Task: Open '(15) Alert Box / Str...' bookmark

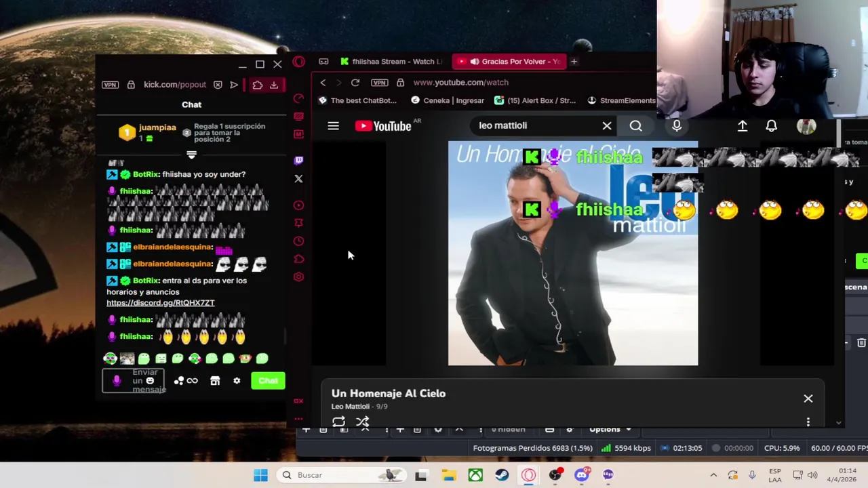Action: point(535,100)
